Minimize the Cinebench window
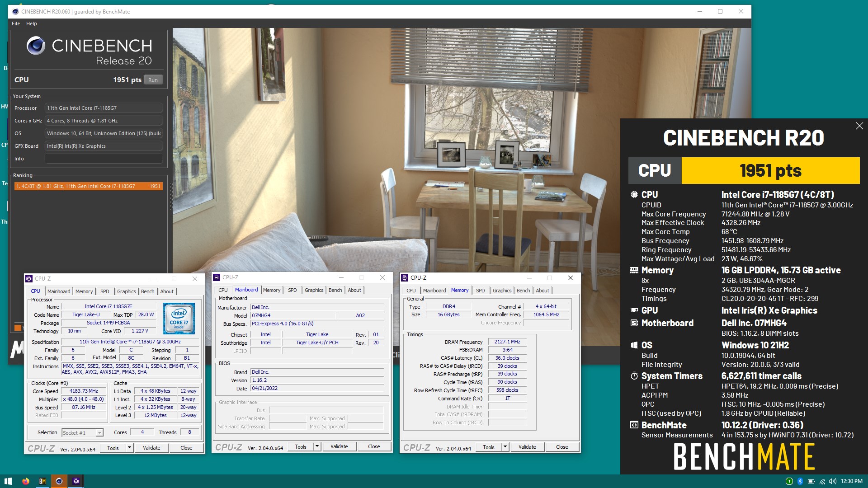This screenshot has height=488, width=868. point(699,12)
